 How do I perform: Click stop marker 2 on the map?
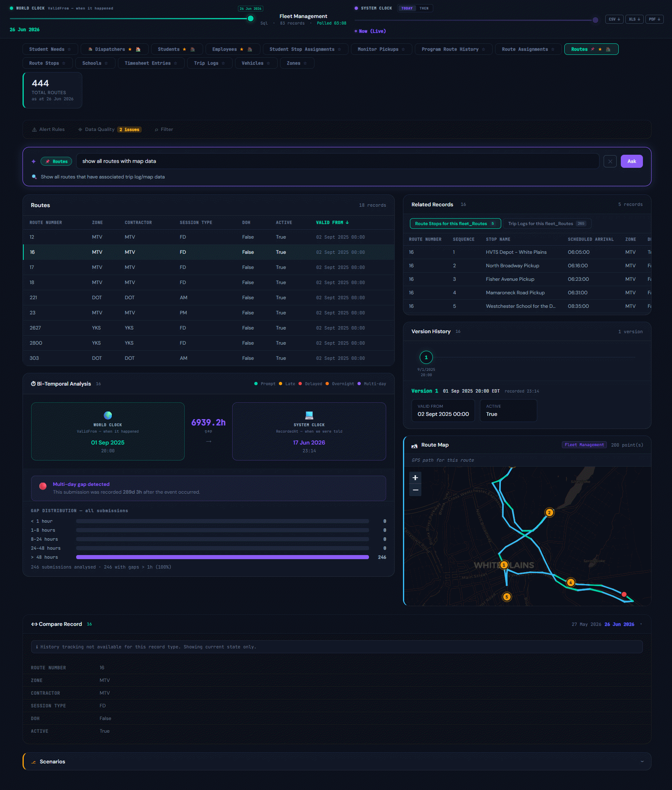550,512
